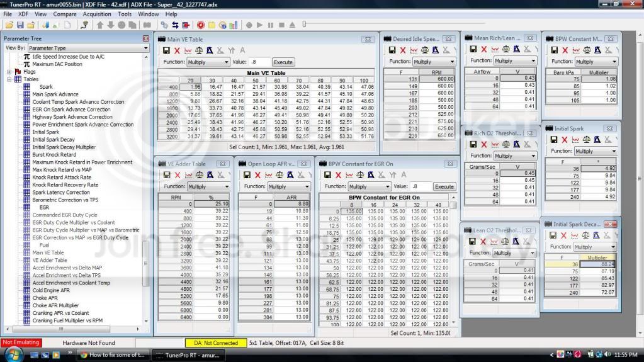Viewport: 644px width, 362px height.
Task: Click the eject triangle in acquisition toolbar
Action: pyautogui.click(x=292, y=25)
